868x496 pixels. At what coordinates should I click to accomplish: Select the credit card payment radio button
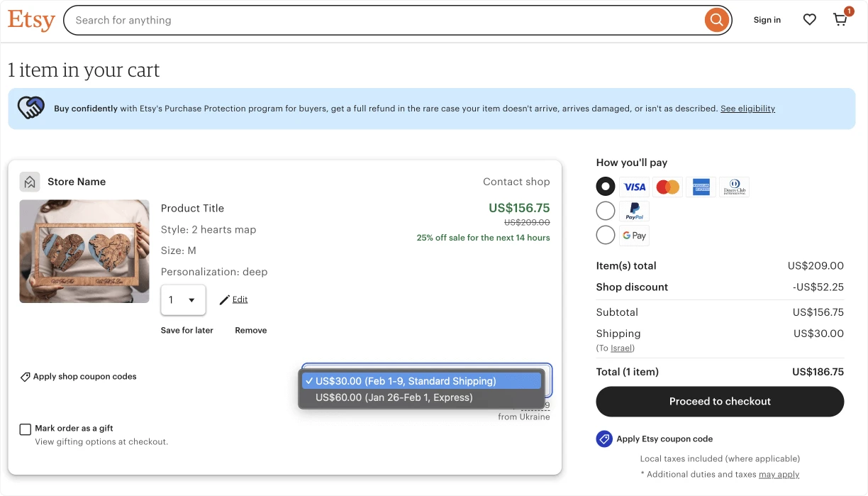pos(606,187)
